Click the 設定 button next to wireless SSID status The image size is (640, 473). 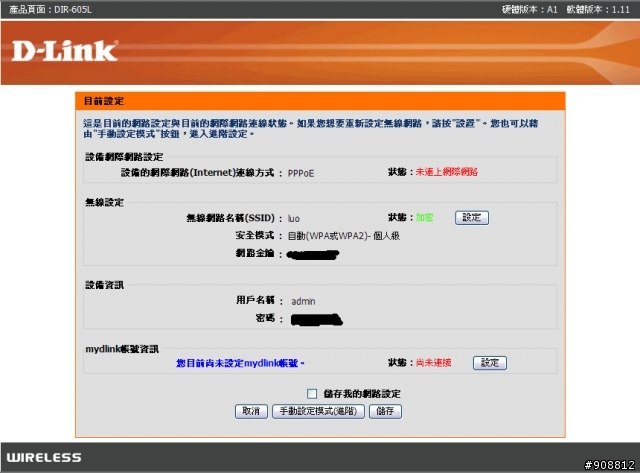coord(472,218)
